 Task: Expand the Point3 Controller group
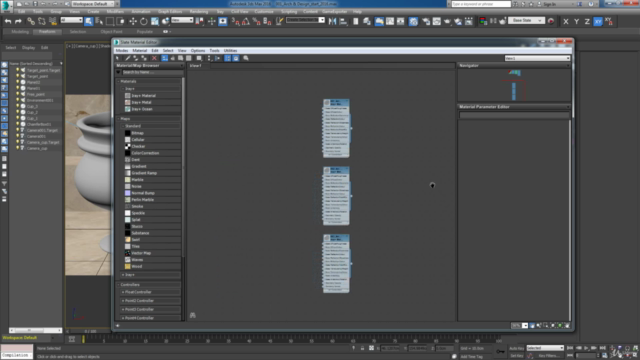click(x=123, y=309)
